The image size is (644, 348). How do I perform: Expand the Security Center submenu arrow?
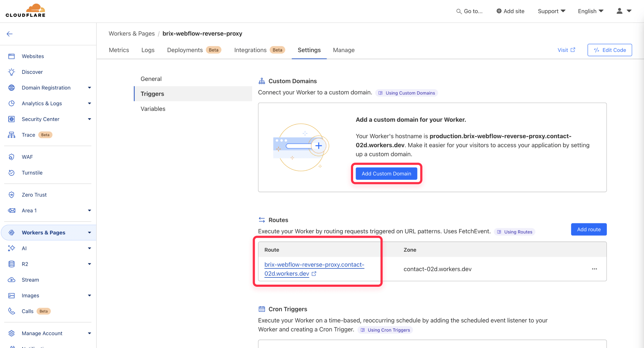tap(89, 119)
